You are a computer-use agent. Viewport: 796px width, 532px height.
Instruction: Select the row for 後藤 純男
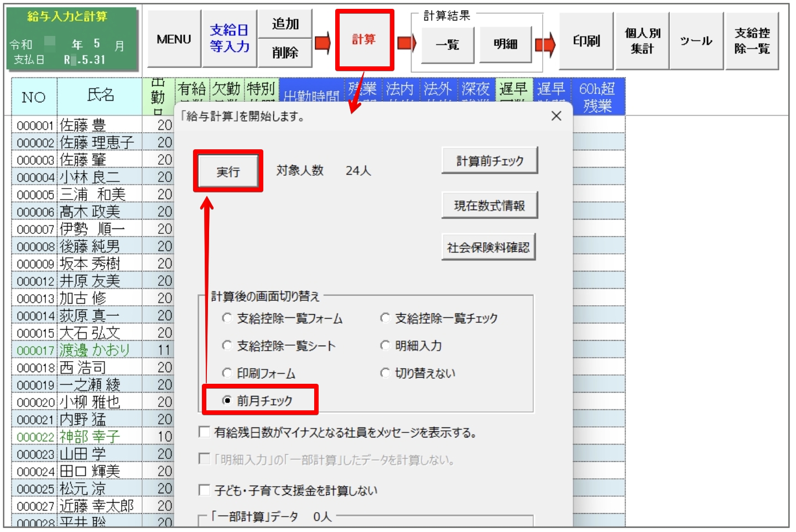92,246
